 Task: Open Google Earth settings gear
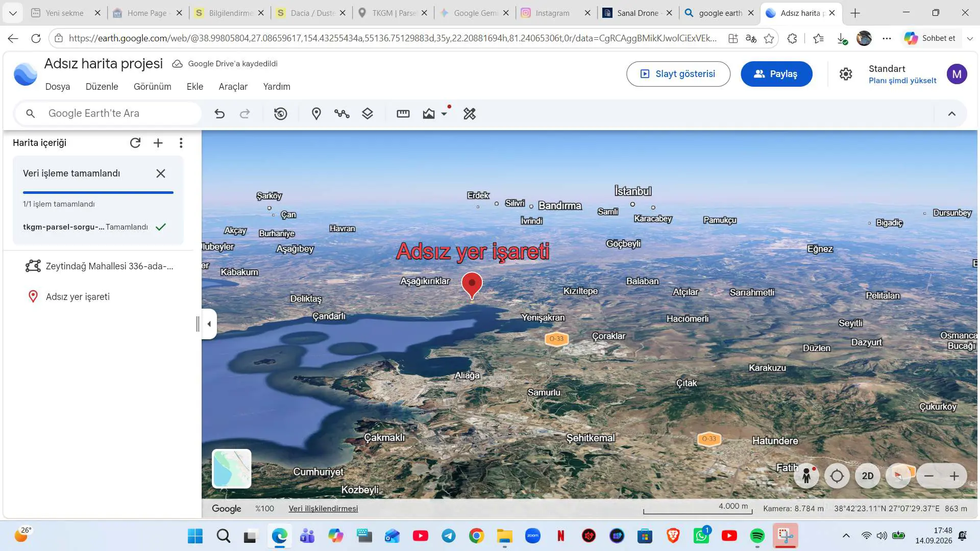(846, 74)
